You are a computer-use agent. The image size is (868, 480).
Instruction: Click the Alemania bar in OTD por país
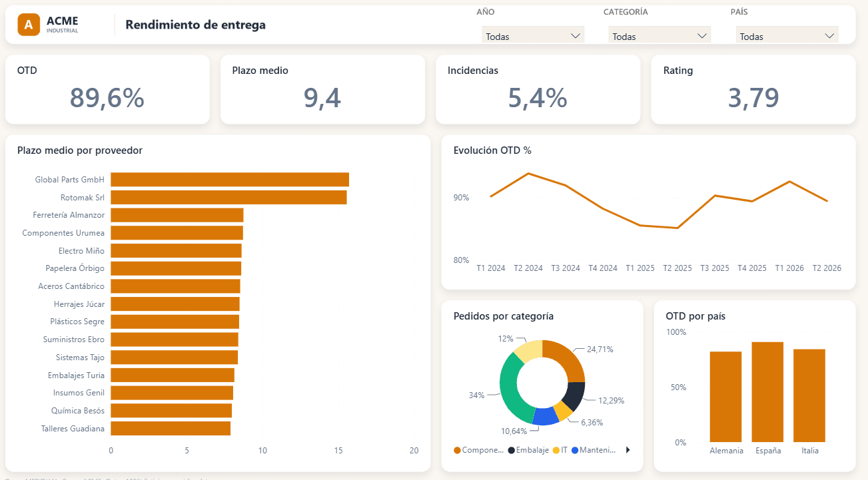(x=725, y=397)
